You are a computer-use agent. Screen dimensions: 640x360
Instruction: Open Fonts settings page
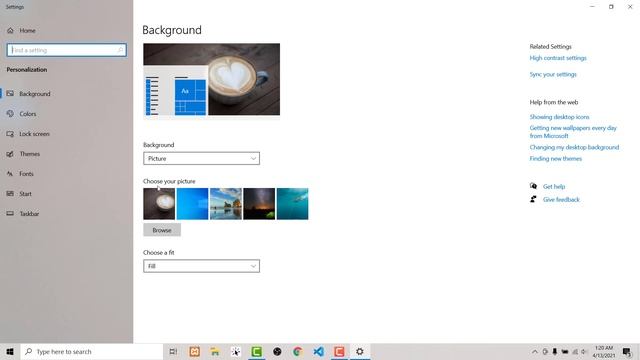tap(20, 174)
